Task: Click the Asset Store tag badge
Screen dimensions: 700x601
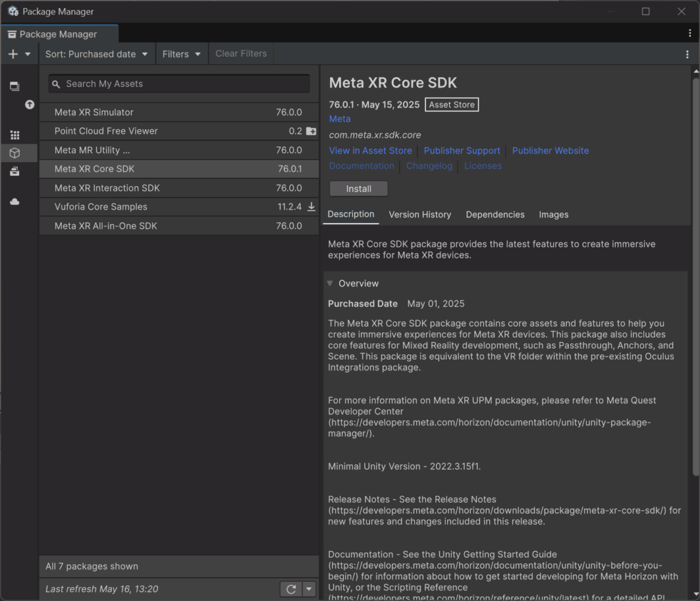Action: [452, 105]
